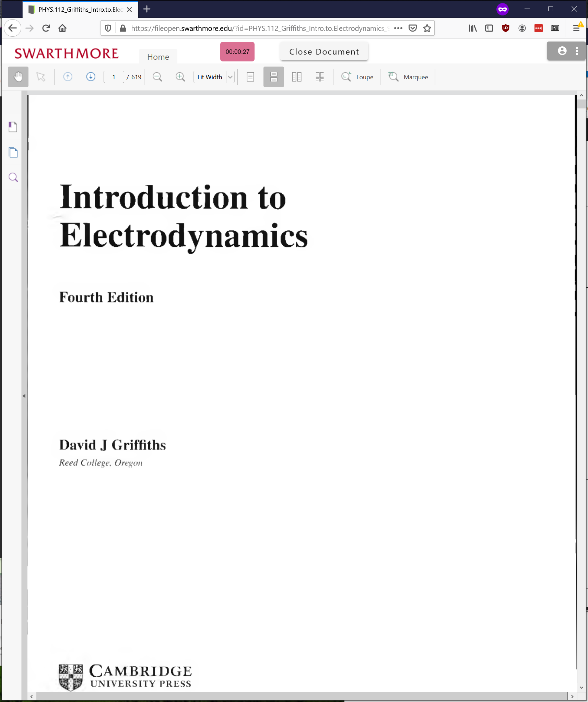588x702 pixels.
Task: Click the private browsing mask icon
Action: 503,9
